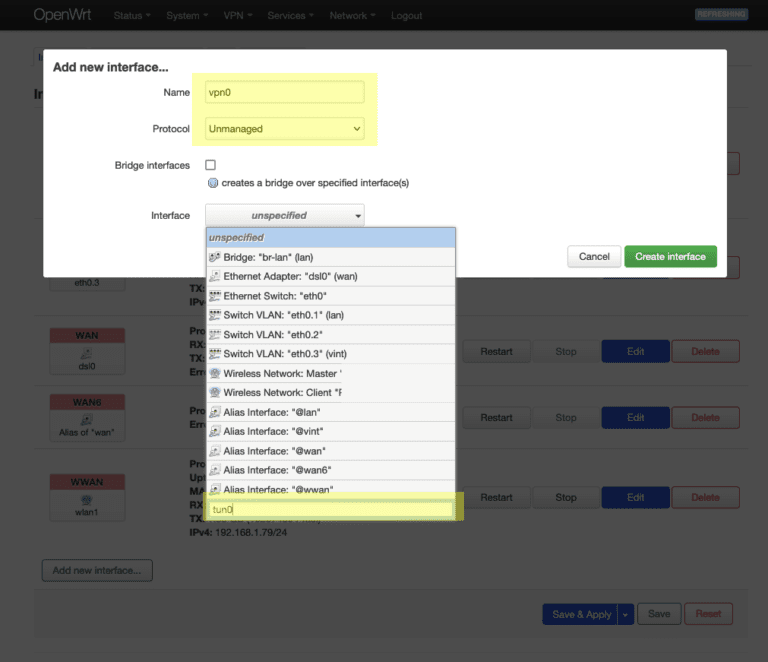Select Alias Interface "@lan" icon
Viewport: 768px width, 662px height.
[215, 412]
